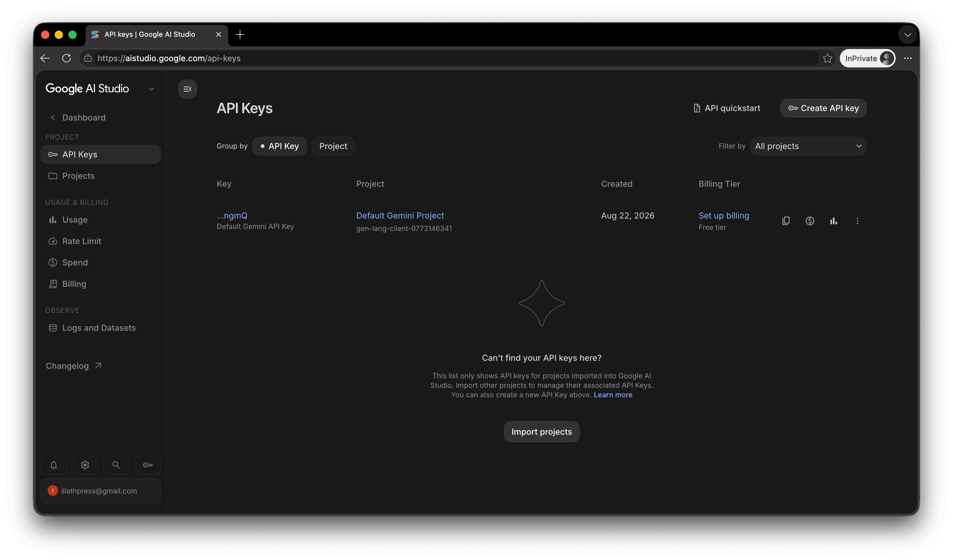Click the key icon in sidebar footer
Screen dimensions: 953x560
click(147, 465)
